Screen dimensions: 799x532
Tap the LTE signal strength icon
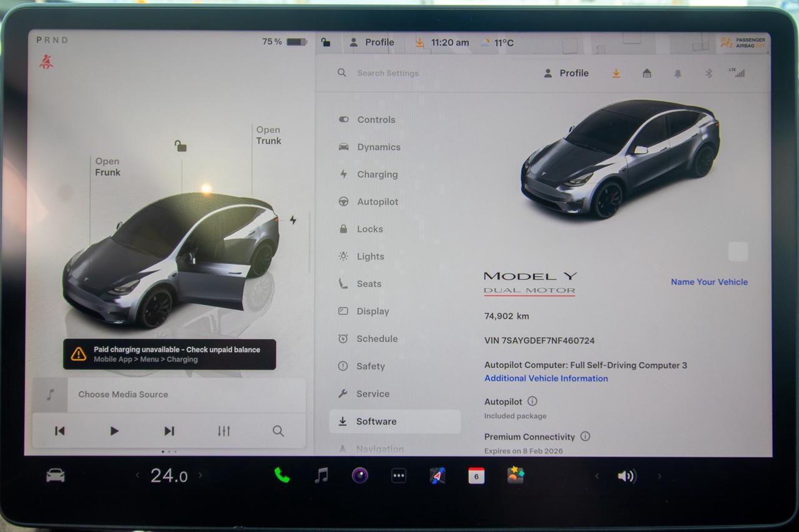[737, 72]
